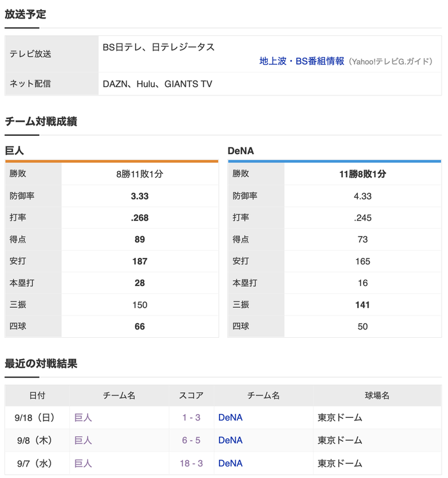Click the 安打 label in 巨人 table
This screenshot has height=478, width=448.
point(18,261)
